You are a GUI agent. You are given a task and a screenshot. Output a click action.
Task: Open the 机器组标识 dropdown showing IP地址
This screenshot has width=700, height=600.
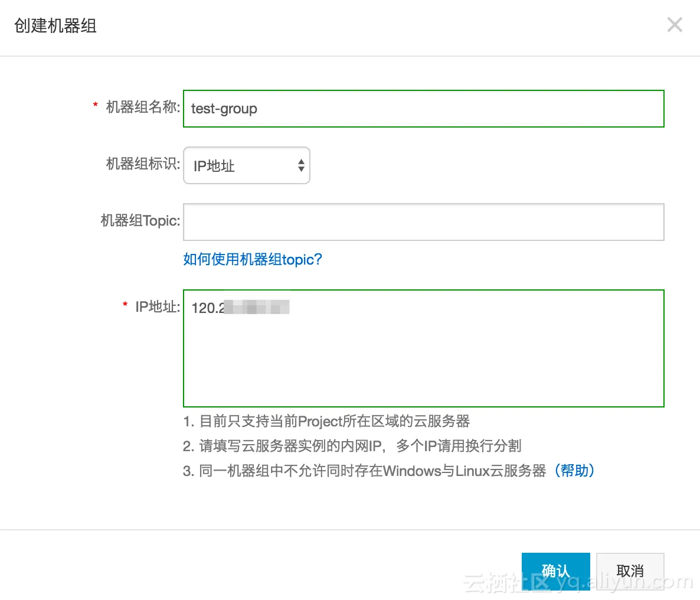click(x=247, y=165)
